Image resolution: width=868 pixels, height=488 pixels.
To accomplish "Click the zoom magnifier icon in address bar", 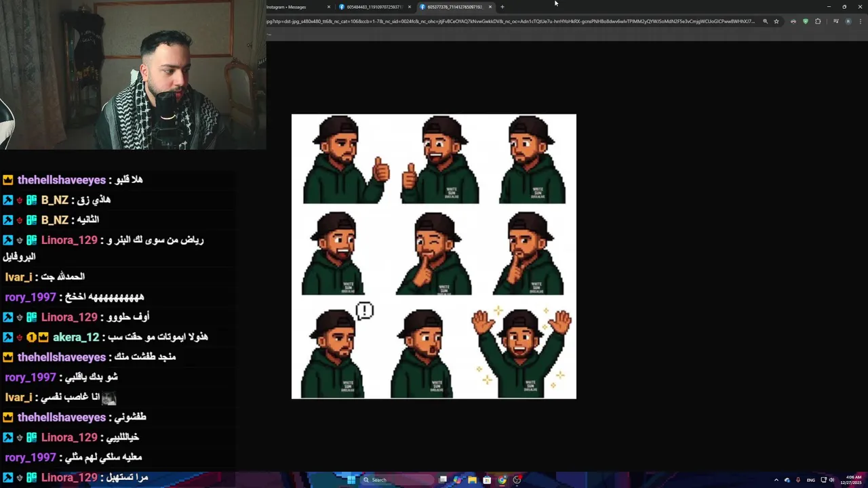I will click(x=766, y=21).
